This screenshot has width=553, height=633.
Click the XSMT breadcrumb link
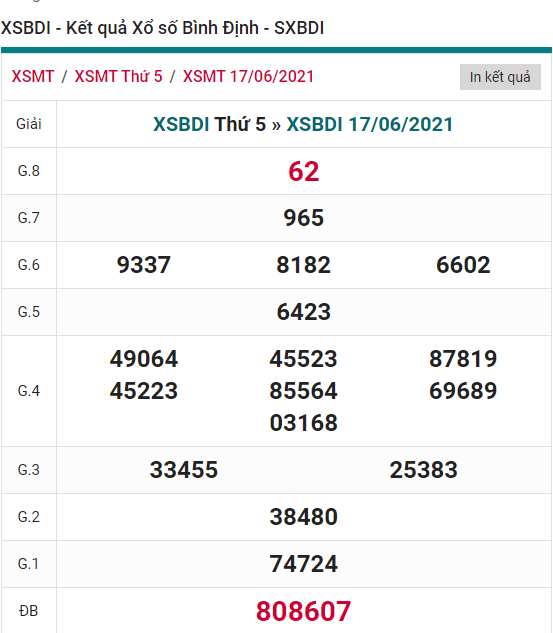pyautogui.click(x=33, y=76)
